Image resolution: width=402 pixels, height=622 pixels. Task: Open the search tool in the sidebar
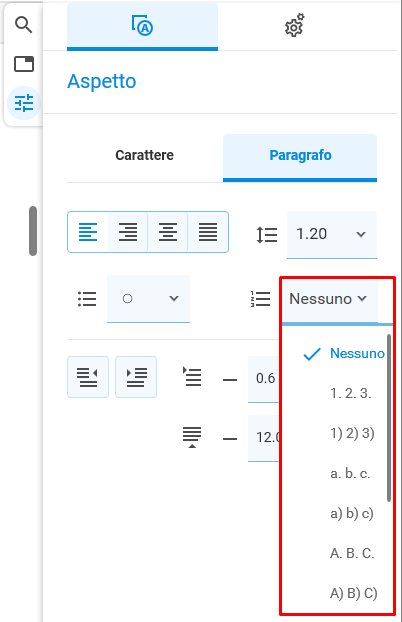pyautogui.click(x=23, y=25)
